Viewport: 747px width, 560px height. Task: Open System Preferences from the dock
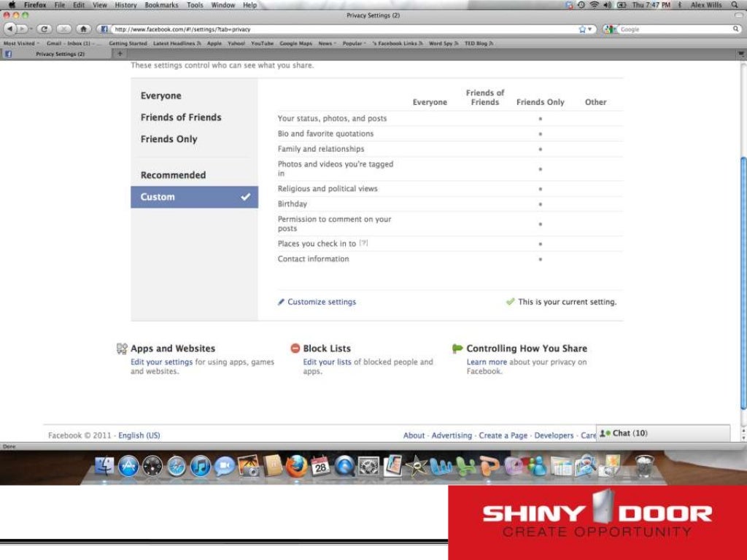368,466
